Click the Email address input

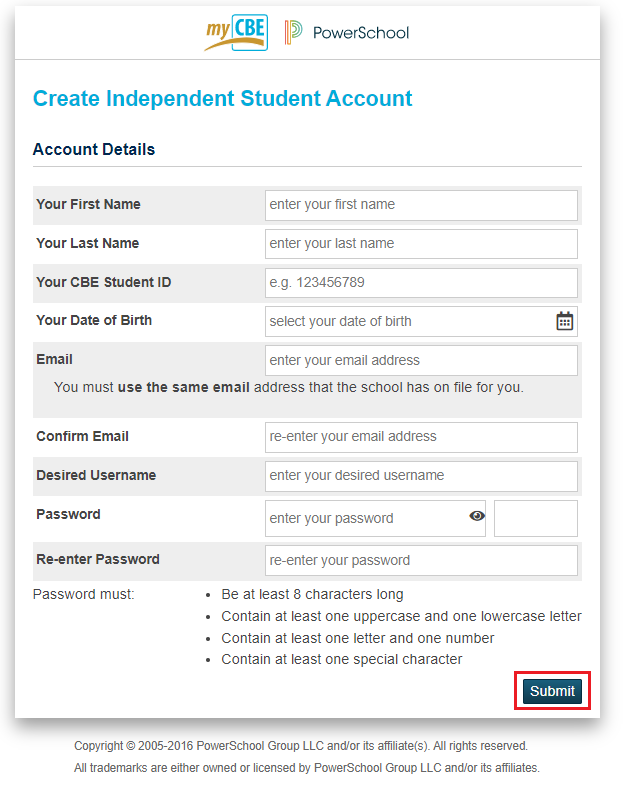pyautogui.click(x=421, y=361)
